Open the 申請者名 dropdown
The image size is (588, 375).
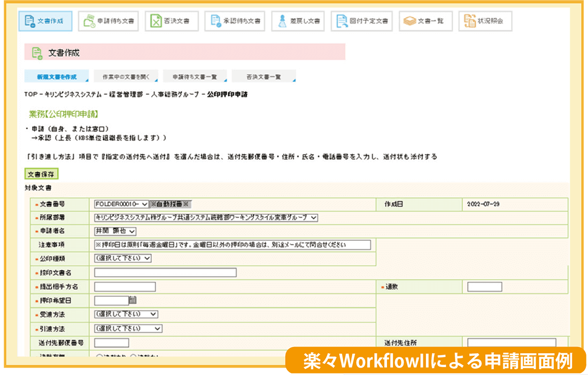[115, 231]
